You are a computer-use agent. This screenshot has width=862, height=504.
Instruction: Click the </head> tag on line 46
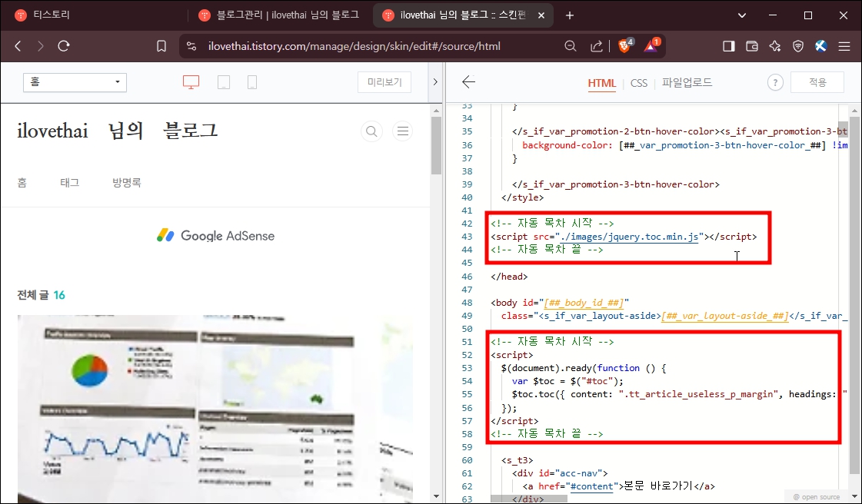509,277
